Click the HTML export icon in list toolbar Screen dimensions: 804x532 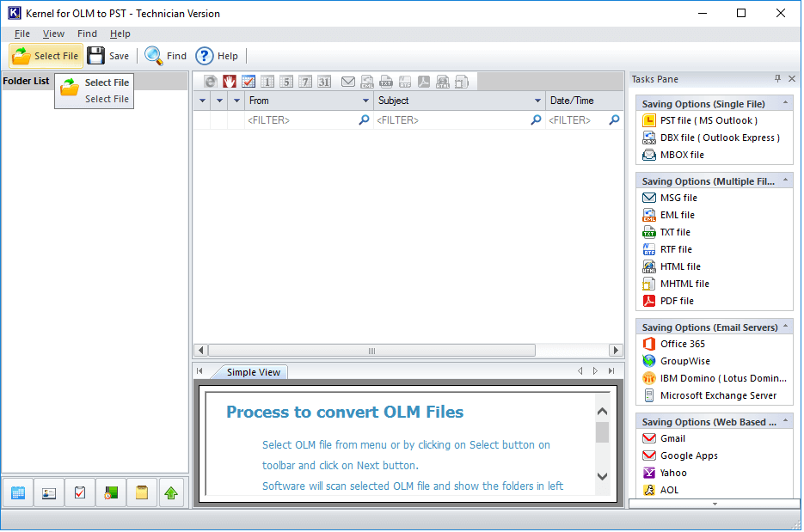(443, 82)
